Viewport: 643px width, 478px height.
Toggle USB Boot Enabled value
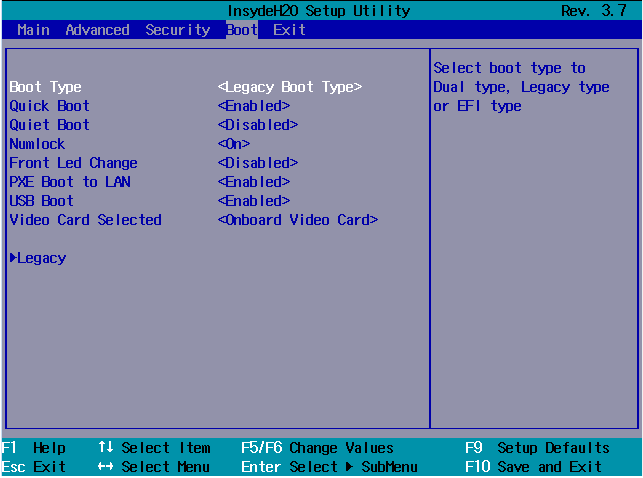point(254,201)
